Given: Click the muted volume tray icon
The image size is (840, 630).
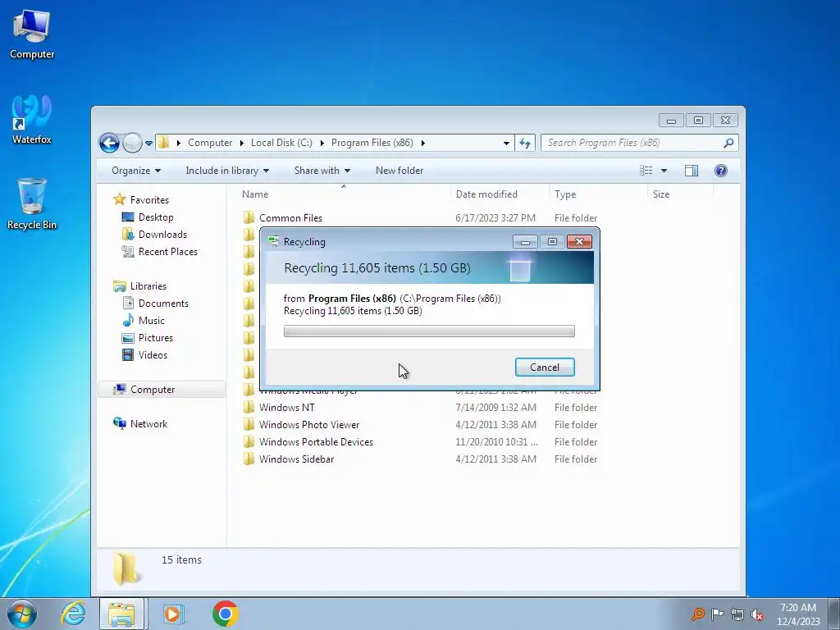Looking at the screenshot, I should (757, 614).
